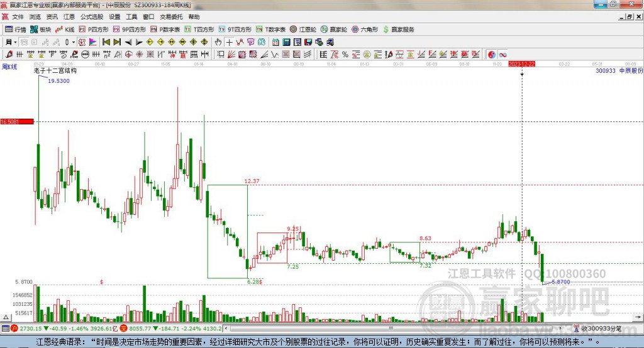Click the zigzag wave line icon
This screenshot has height=348, width=644.
pos(275,55)
